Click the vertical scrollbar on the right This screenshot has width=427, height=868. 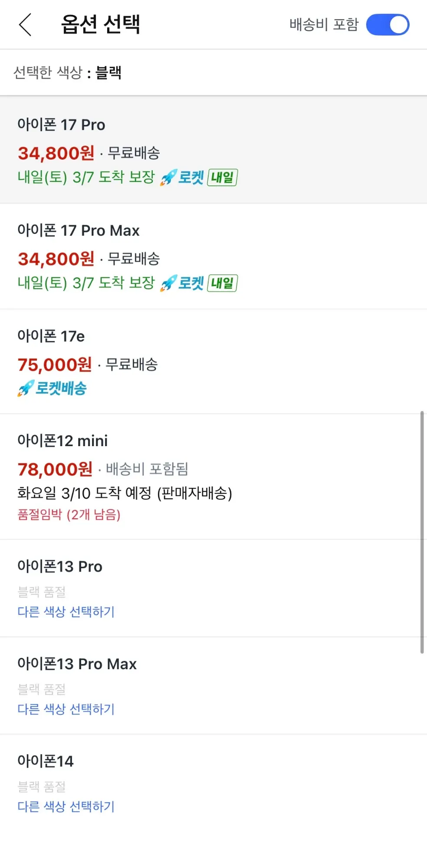point(422,532)
